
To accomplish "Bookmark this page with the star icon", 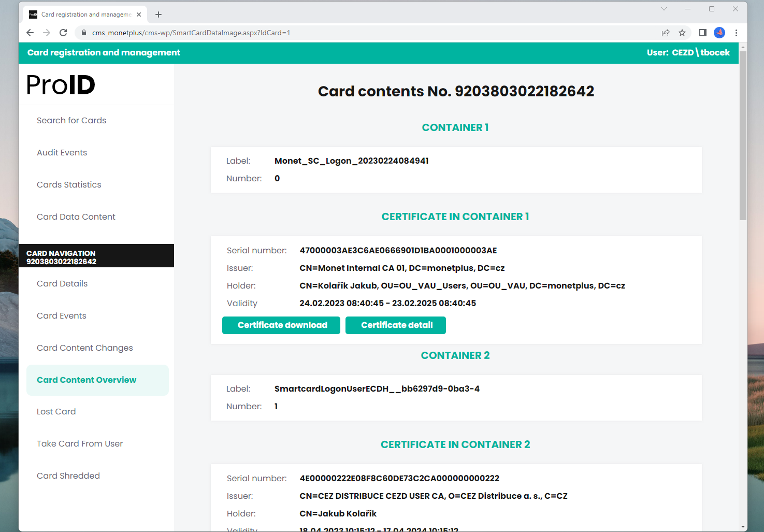I will coord(681,32).
